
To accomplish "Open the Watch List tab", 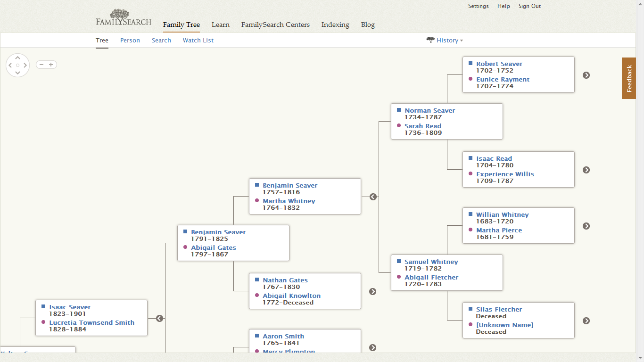I will pos(198,41).
